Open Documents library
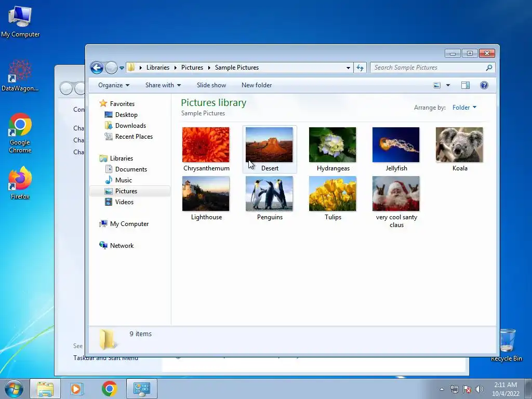532x399 pixels. click(x=131, y=169)
